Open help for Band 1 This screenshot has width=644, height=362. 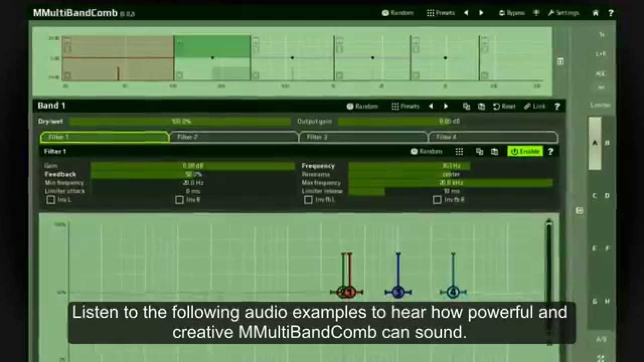(x=557, y=106)
